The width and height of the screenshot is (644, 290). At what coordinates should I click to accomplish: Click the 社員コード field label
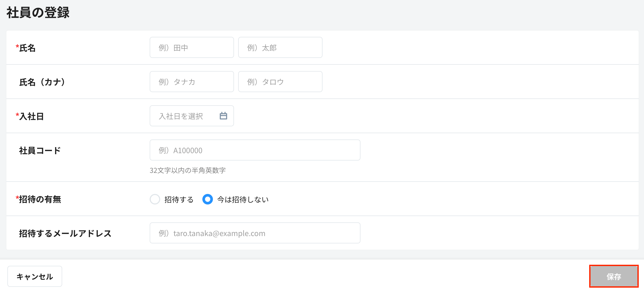pos(40,151)
